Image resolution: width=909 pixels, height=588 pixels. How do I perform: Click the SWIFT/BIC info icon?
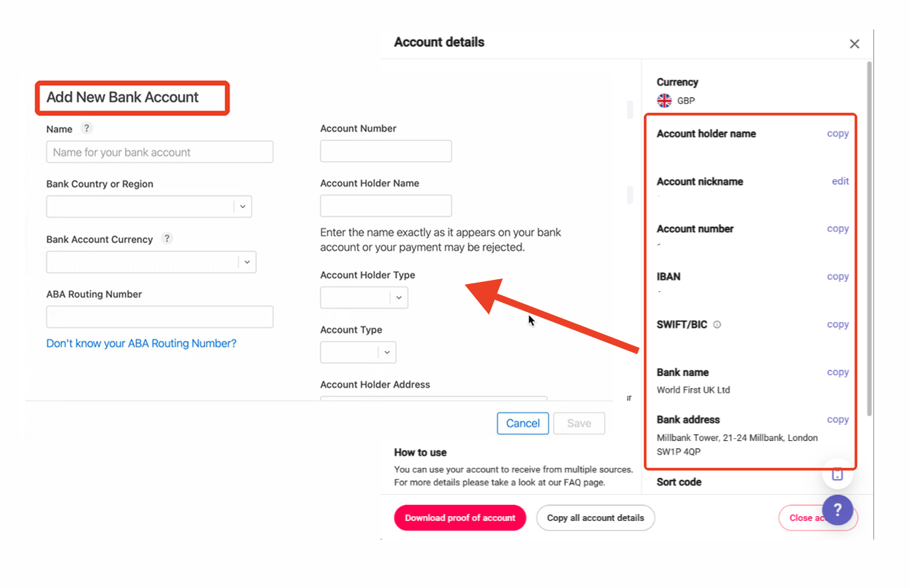click(x=717, y=325)
